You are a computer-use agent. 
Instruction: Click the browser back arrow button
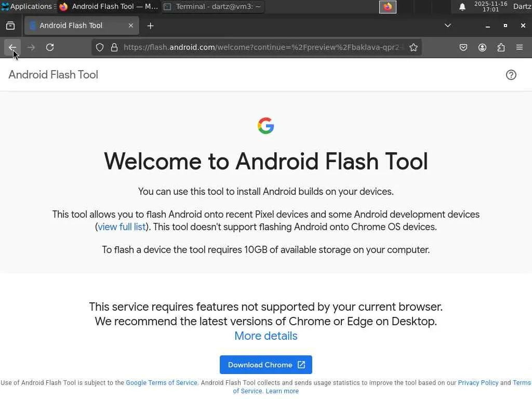pyautogui.click(x=12, y=47)
